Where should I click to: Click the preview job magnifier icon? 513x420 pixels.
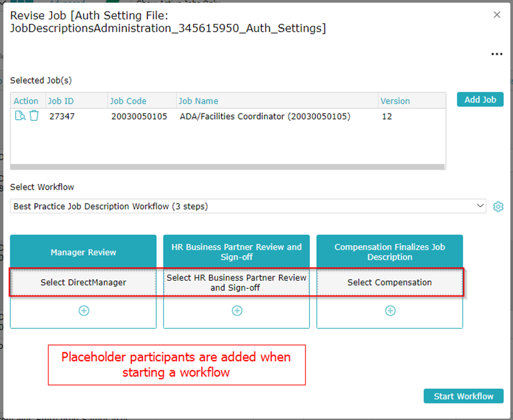[x=20, y=116]
